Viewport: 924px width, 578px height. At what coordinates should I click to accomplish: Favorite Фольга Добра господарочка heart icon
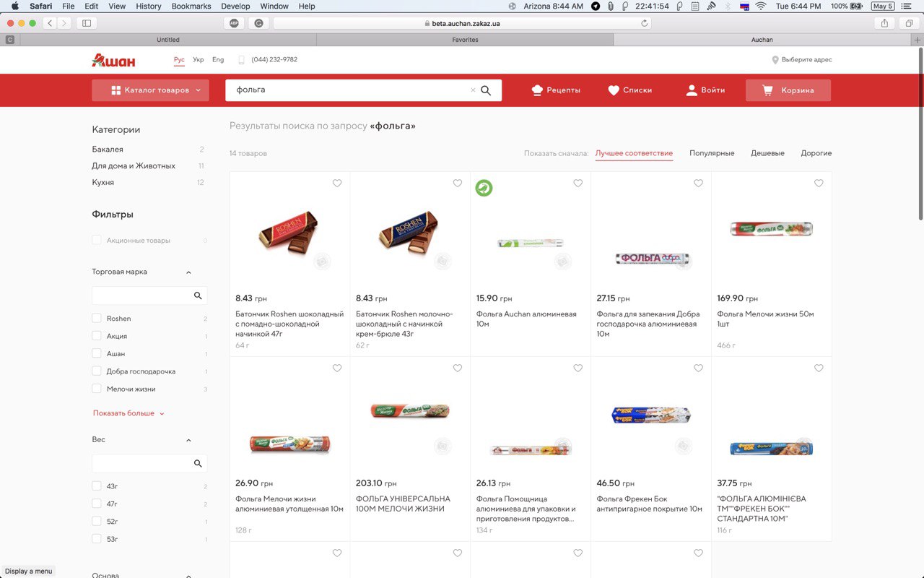pyautogui.click(x=699, y=184)
